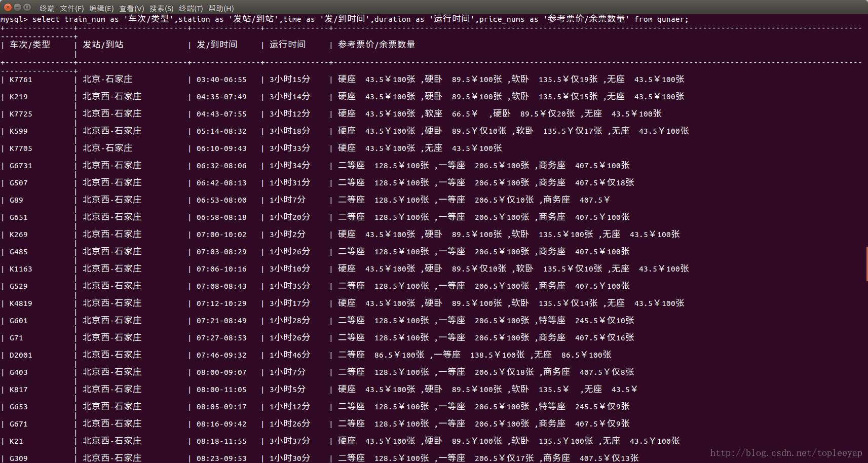Click duration 3小时2分

point(288,235)
